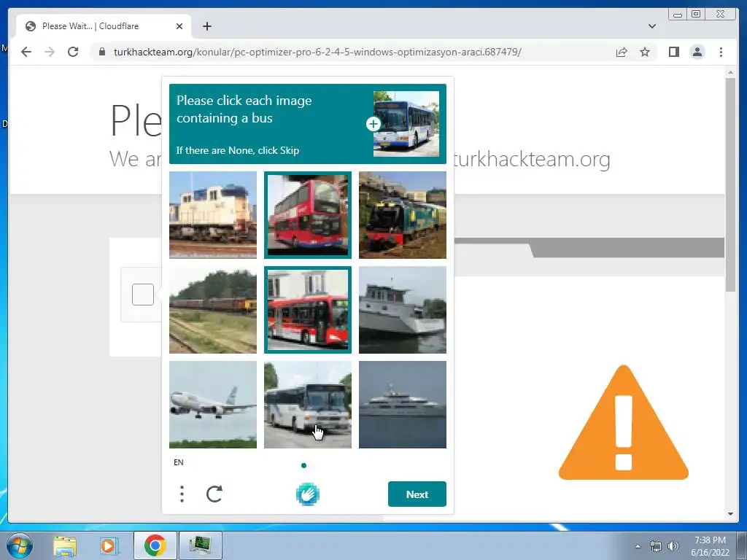Close the Please Wait Cloudflare tab
The image size is (747, 560).
(x=179, y=26)
